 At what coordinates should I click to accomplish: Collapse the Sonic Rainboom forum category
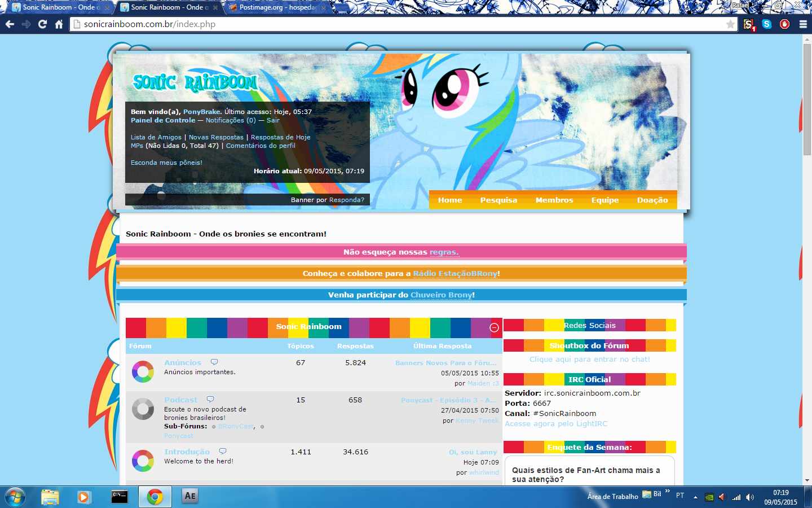[494, 327]
